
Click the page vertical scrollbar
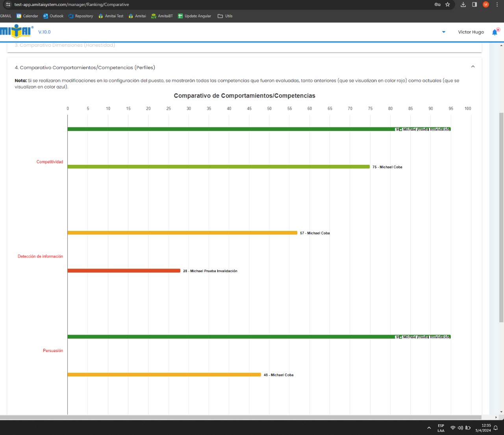[501, 216]
